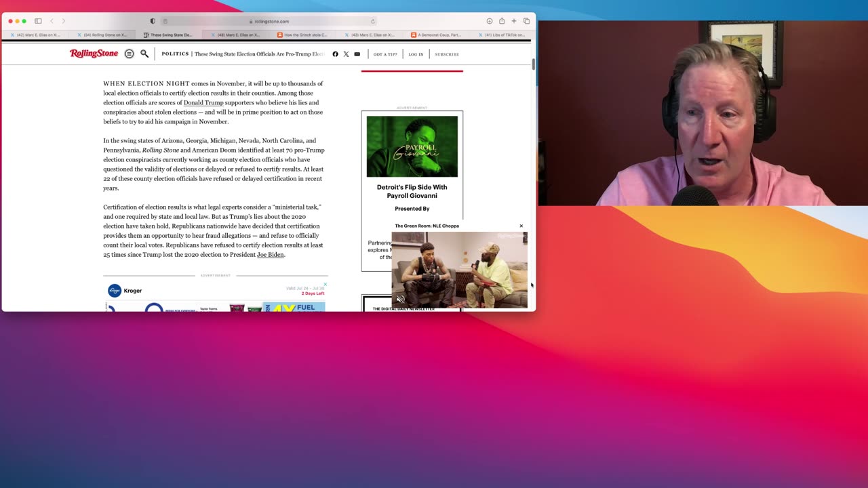This screenshot has width=868, height=488.
Task: Click 'The Green Room: NLE Choppa' video title
Action: [427, 226]
